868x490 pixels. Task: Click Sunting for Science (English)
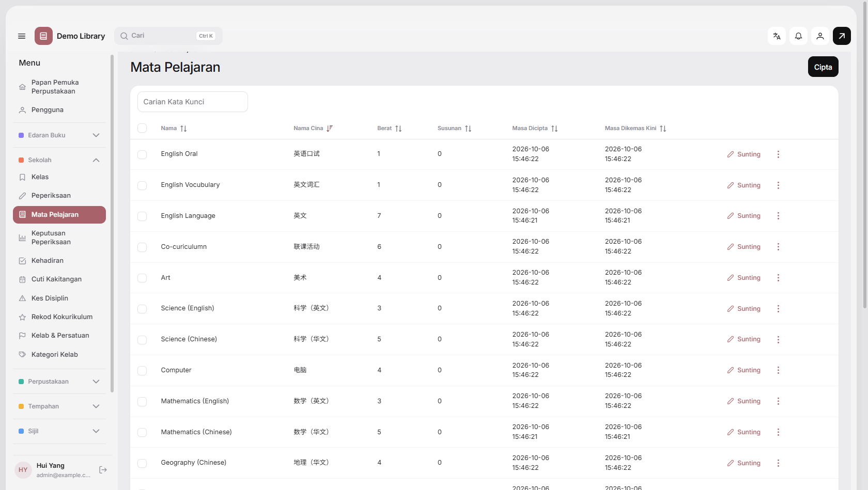pos(743,309)
